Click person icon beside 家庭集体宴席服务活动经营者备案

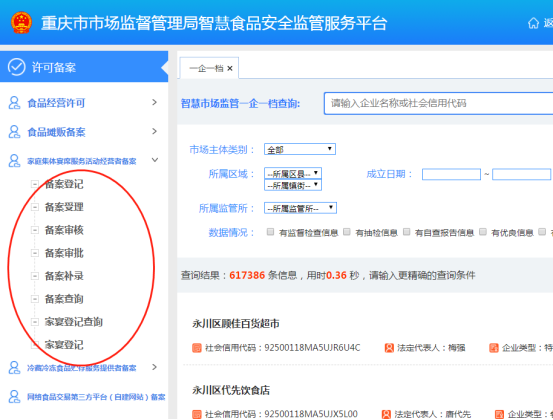tap(14, 160)
